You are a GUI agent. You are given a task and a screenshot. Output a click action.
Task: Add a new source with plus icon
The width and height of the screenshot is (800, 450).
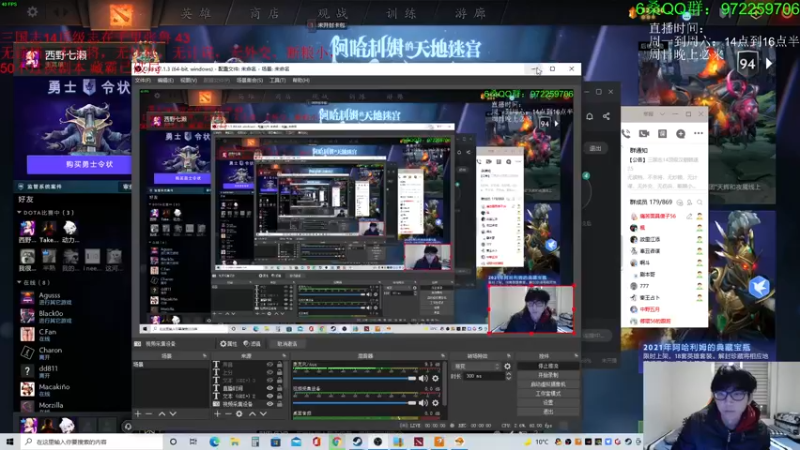217,414
